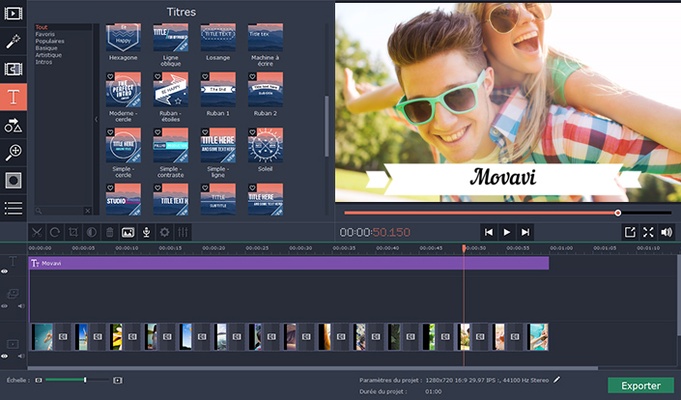Mute the main video track audio
681x400 pixels.
coord(21,356)
